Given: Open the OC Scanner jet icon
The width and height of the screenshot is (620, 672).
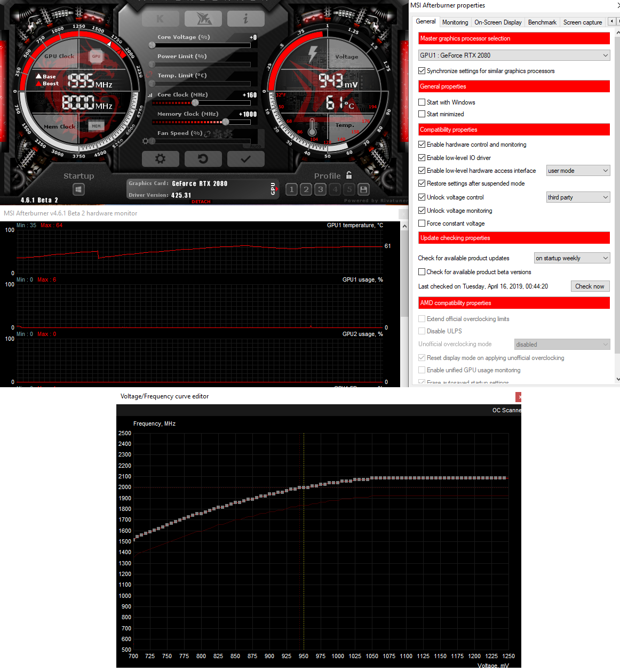Looking at the screenshot, I should 203,19.
